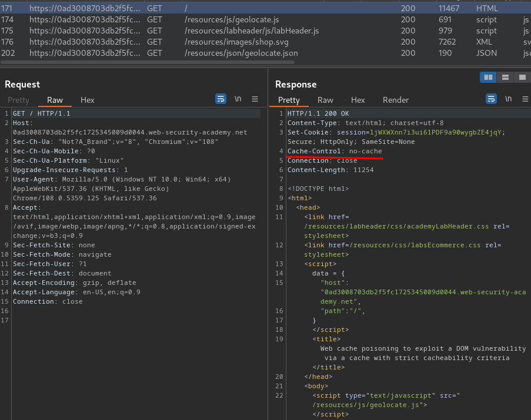Toggle non-printable characters (\n) in Request pane
The height and width of the screenshot is (420, 531).
(x=238, y=99)
